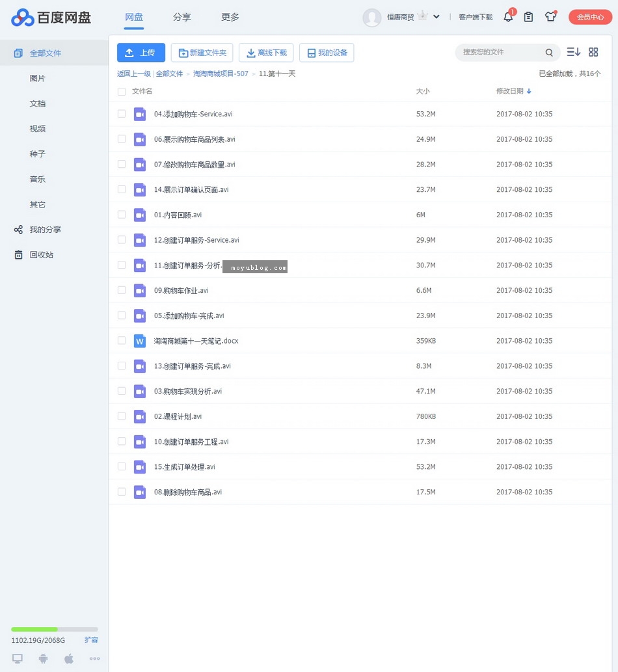This screenshot has height=672, width=618.
Task: Click video icon of 09.购物车作业.avi
Action: (x=140, y=290)
